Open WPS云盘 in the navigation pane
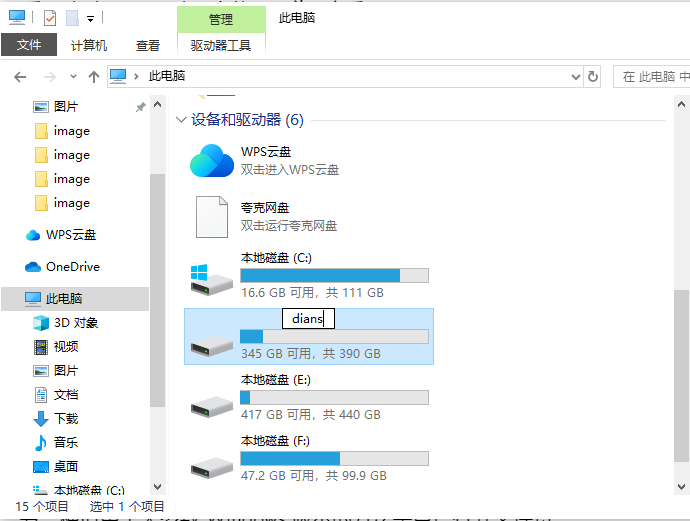 click(x=62, y=235)
